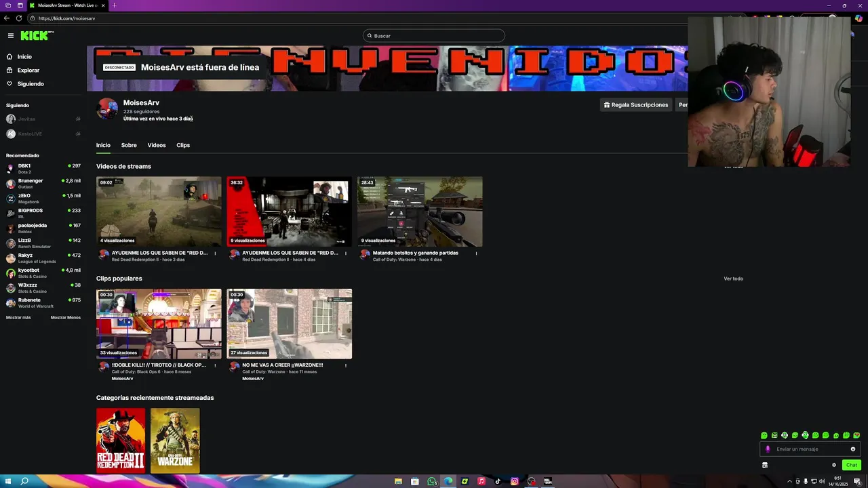Open the chat shop icon
Screen dimensions: 868x488
[765, 465]
